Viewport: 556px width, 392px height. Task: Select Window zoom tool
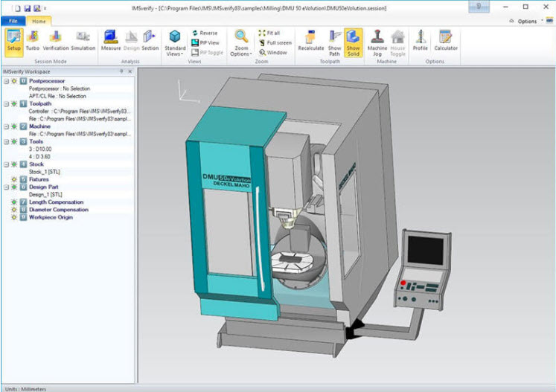[273, 53]
